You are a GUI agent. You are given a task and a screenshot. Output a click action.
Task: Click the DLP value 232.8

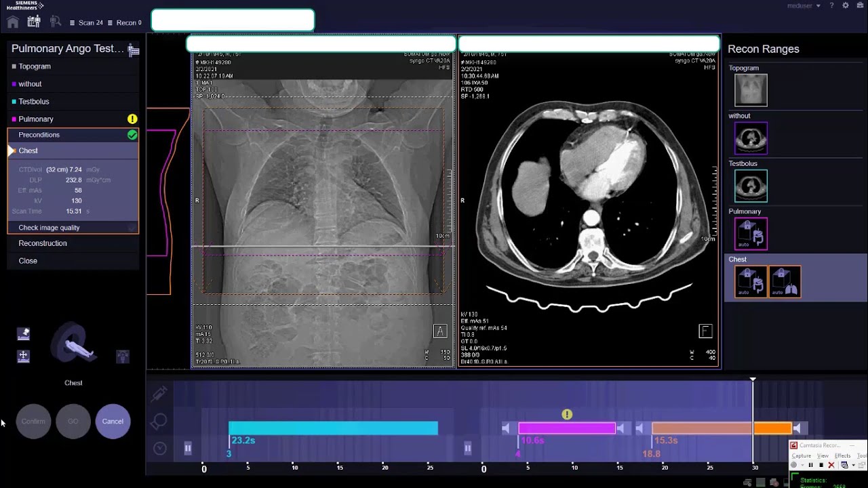pos(74,180)
